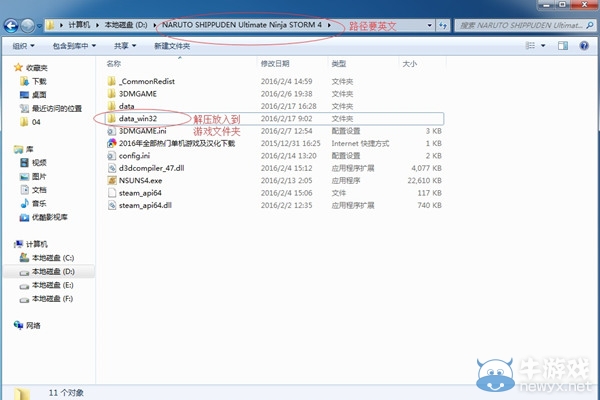Click the d3dcompiler_47.dll file name

[x=151, y=168]
